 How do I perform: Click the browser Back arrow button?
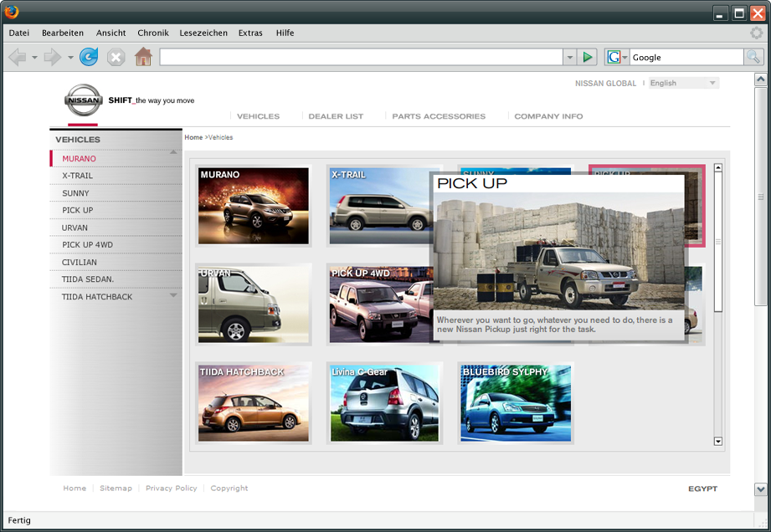18,58
